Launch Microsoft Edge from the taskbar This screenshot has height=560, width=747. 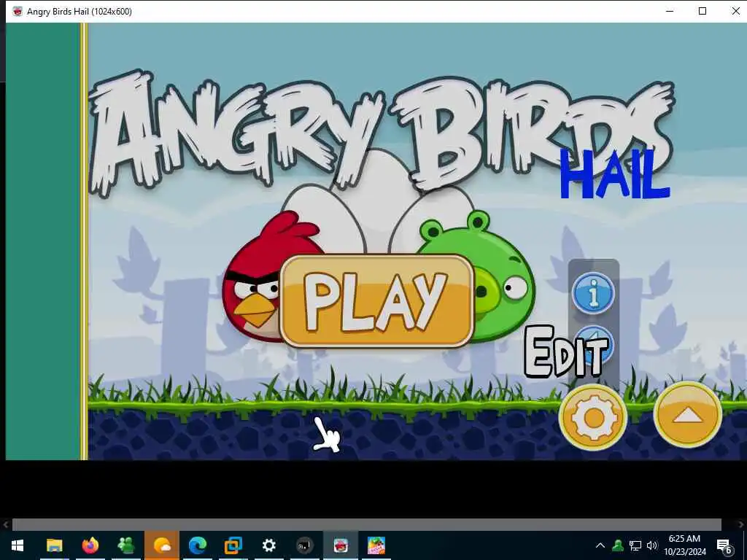click(198, 545)
